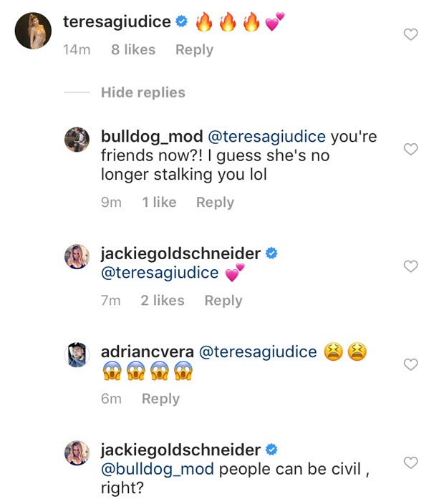Open teresagiudice's profile picture
This screenshot has width=444, height=504.
33,31
